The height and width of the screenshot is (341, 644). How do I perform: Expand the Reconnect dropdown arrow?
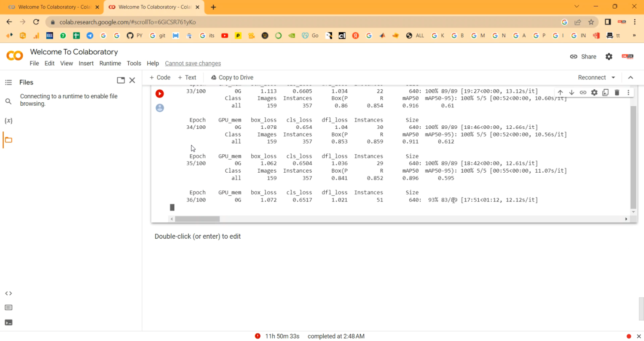[613, 78]
